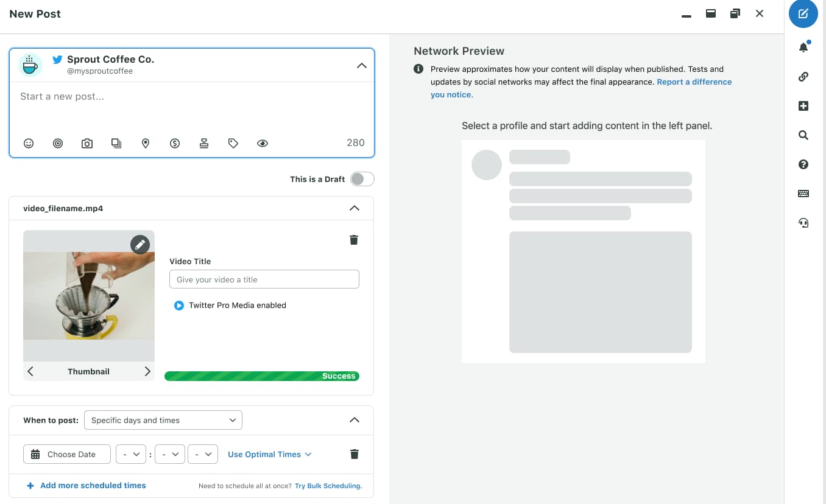The width and height of the screenshot is (826, 504).
Task: Open paid promotion options via dollar icon
Action: (x=175, y=143)
